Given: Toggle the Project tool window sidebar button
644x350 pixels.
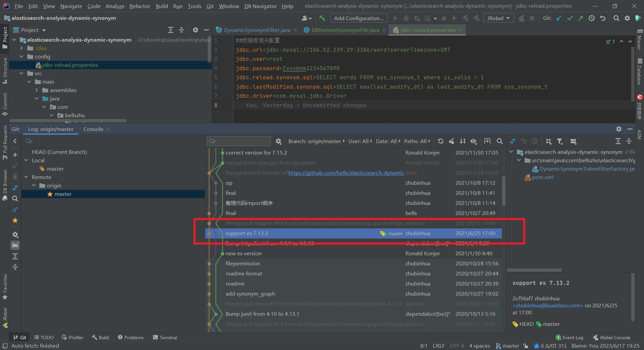Looking at the screenshot, I should pyautogui.click(x=5, y=38).
